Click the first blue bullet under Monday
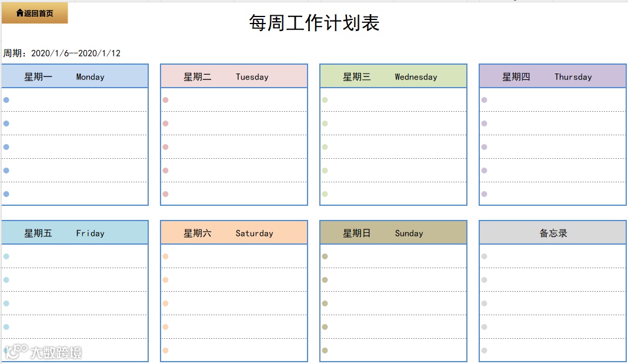628x364 pixels. pos(6,100)
